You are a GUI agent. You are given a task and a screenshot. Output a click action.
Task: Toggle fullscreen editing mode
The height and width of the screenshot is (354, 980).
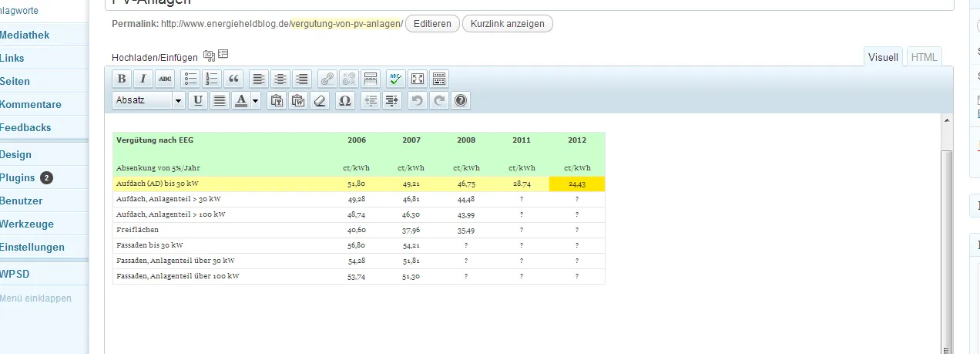(x=418, y=79)
